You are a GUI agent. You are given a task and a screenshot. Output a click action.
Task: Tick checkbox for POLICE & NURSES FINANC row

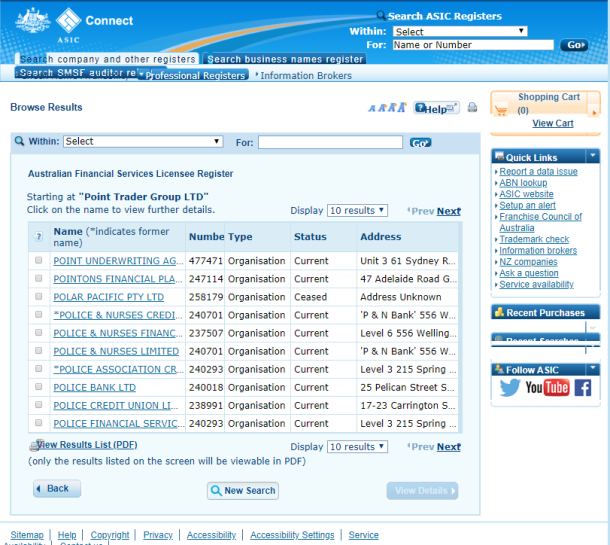tap(39, 333)
